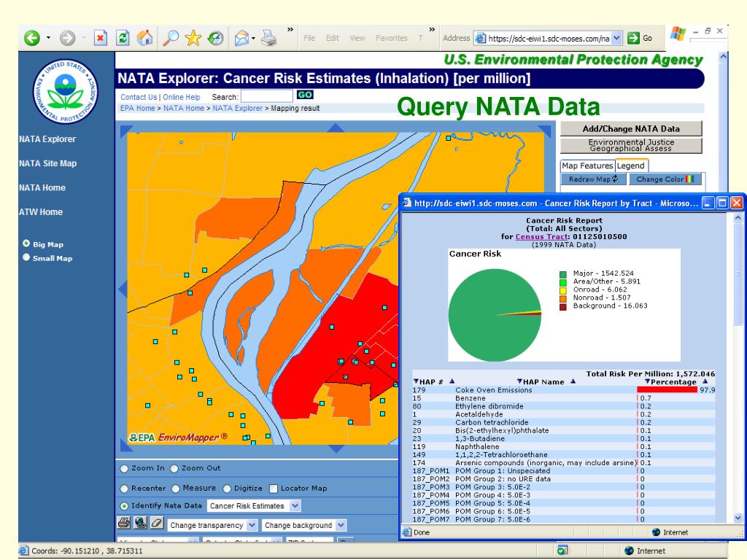The width and height of the screenshot is (747, 560).
Task: Sort HAP # column descending
Action: coord(416,381)
